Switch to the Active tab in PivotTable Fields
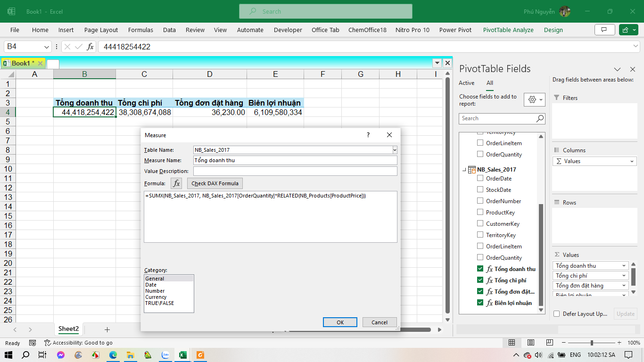The height and width of the screenshot is (362, 644). pos(466,83)
